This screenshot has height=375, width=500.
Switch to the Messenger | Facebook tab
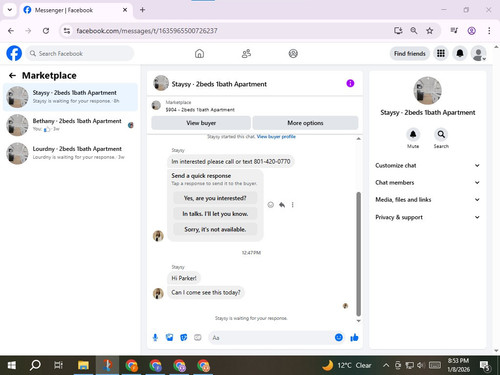(x=76, y=10)
